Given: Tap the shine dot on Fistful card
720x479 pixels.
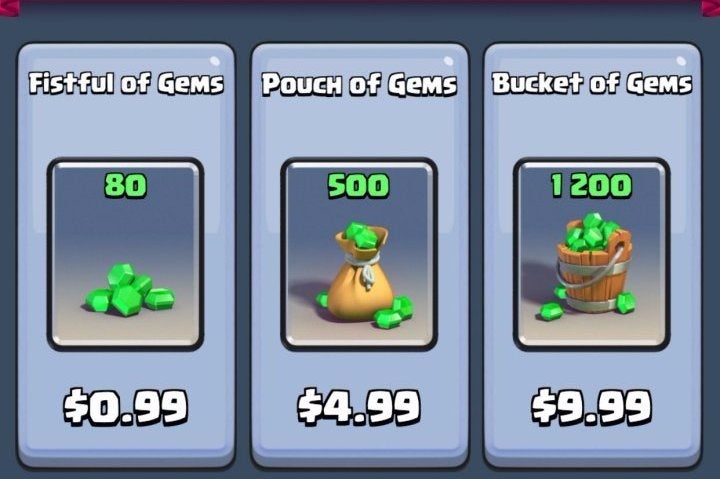Looking at the screenshot, I should pos(214,61).
